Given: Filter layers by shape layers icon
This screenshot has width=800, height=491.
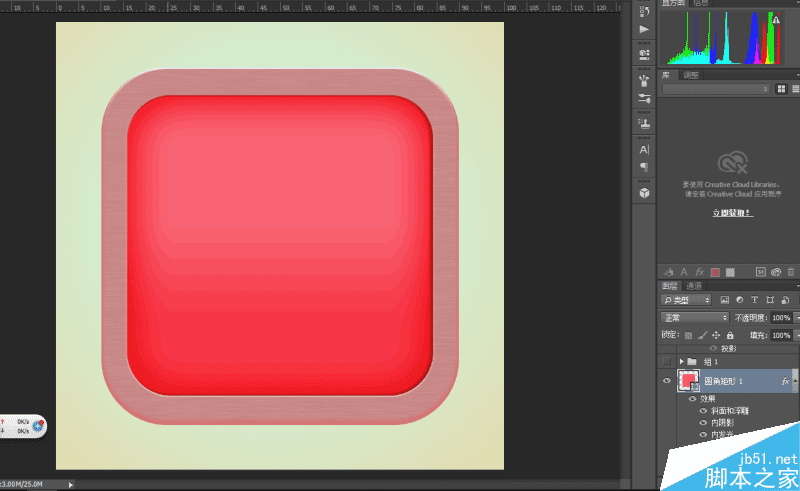Looking at the screenshot, I should click(770, 300).
